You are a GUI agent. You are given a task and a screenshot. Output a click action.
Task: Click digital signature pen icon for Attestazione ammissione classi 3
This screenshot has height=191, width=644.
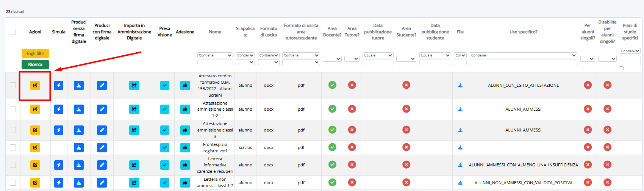click(102, 130)
